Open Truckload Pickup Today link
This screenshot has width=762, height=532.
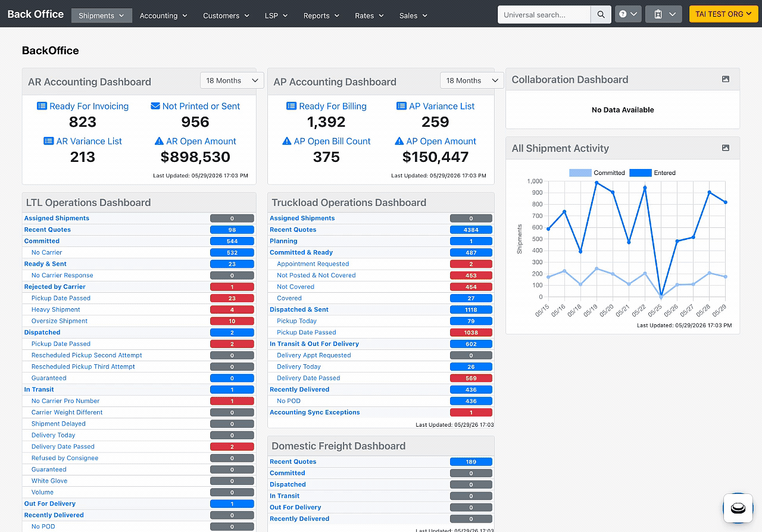[297, 321]
